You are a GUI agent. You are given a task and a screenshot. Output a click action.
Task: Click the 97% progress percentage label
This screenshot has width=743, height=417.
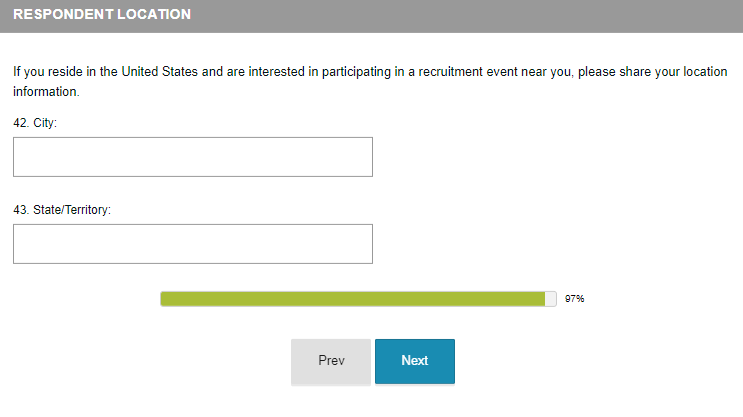574,299
